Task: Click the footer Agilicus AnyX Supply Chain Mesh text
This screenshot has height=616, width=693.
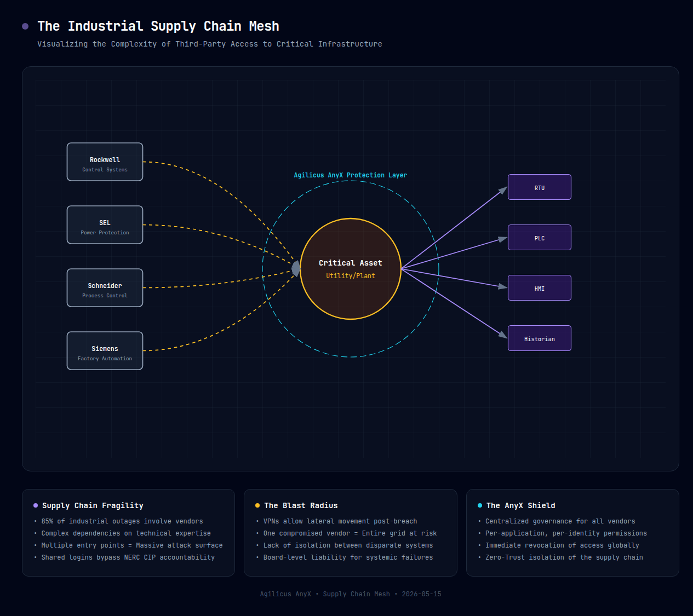Action: pos(351,594)
